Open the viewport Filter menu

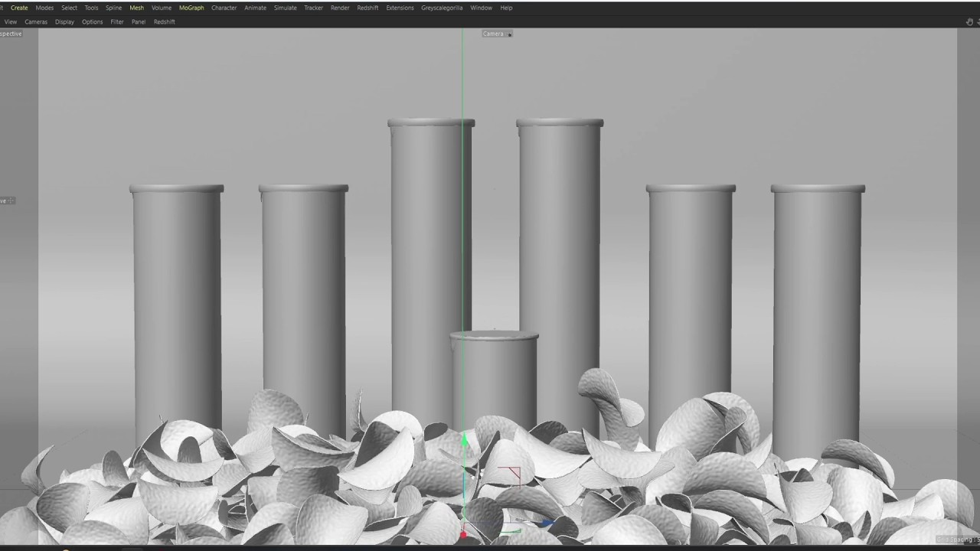pos(117,22)
